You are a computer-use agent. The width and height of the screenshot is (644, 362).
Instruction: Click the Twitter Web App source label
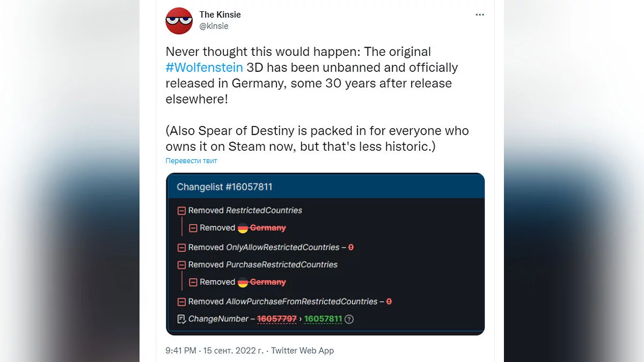pos(302,351)
